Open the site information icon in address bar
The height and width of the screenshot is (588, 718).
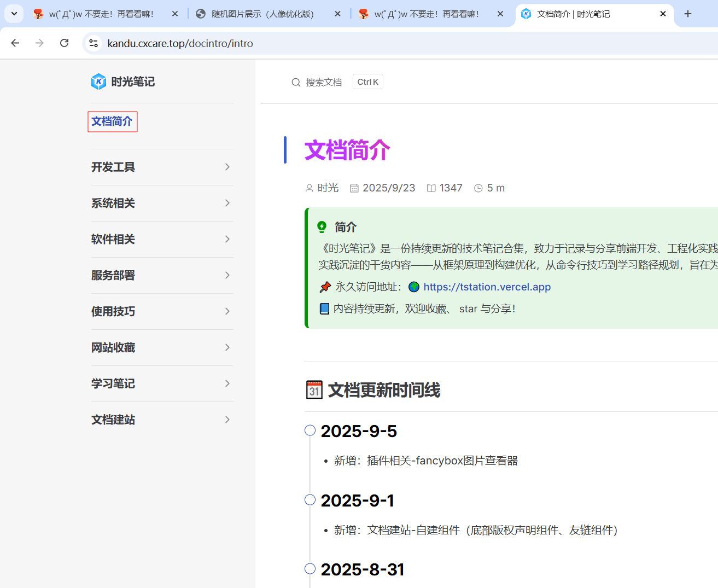94,43
